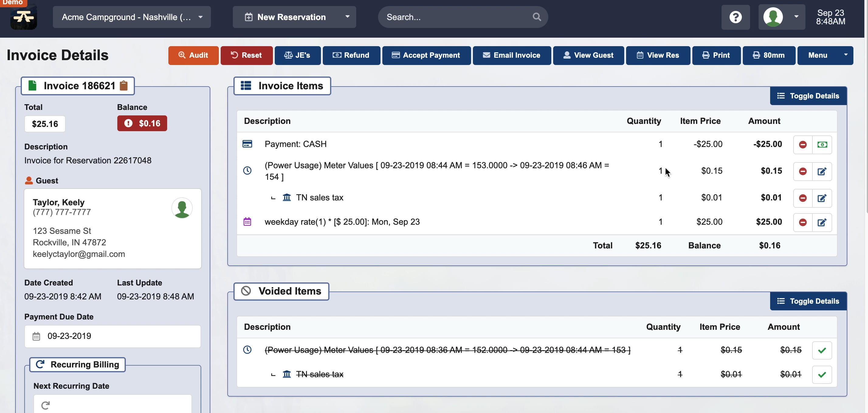
Task: Void the weekday rate line item
Action: point(803,223)
